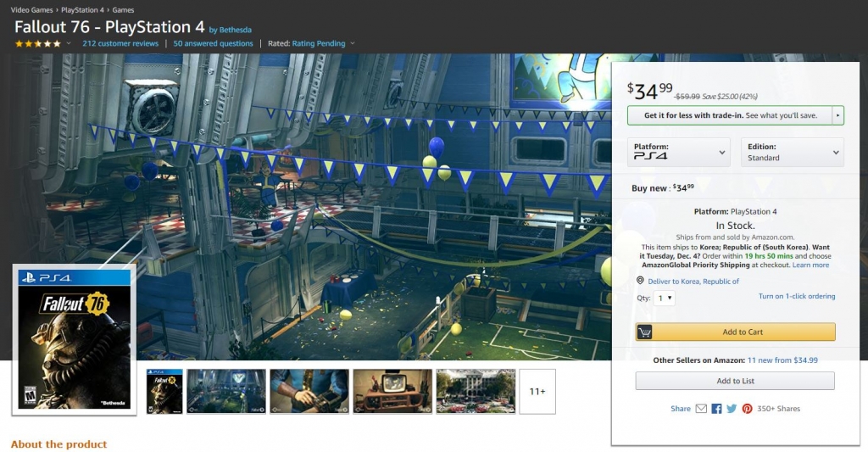
Task: Open the Games breadcrumb link
Action: point(123,10)
